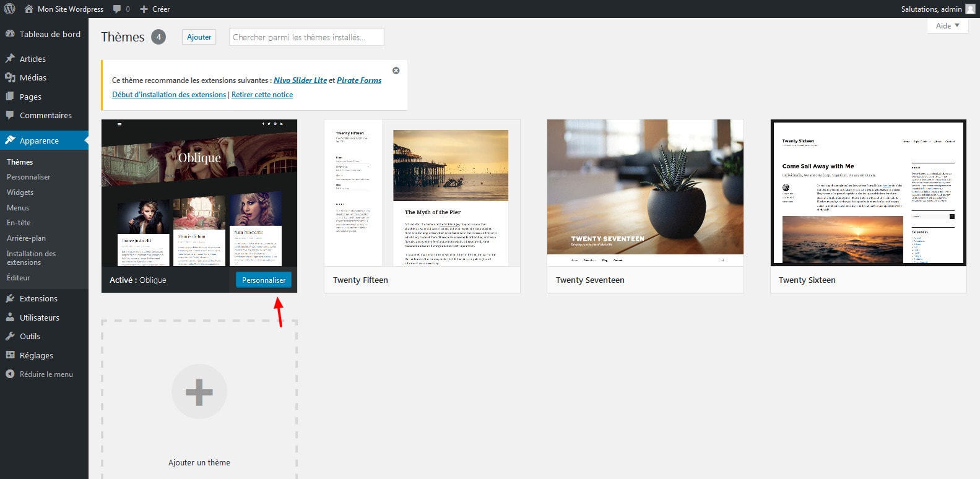Click the Ajouter un thème label
The width and height of the screenshot is (980, 479).
click(x=199, y=463)
